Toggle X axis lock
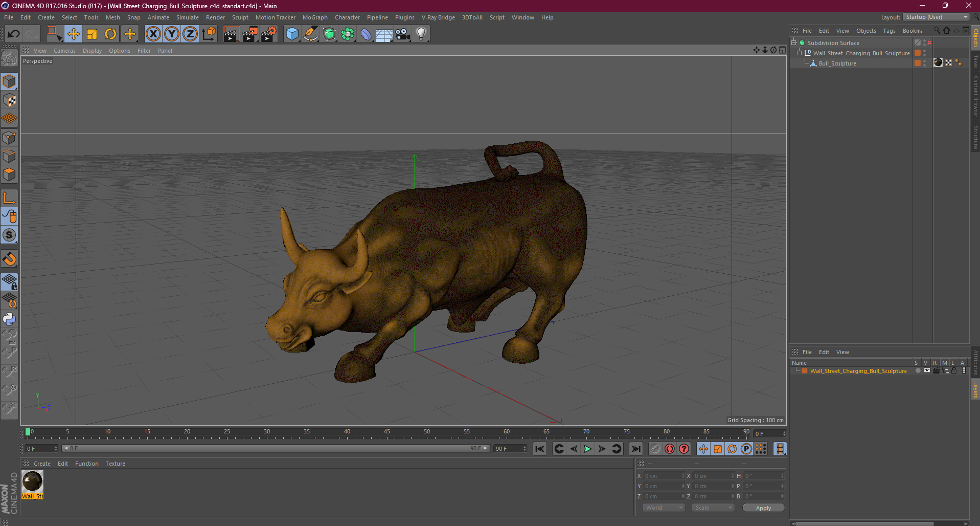 pos(153,34)
